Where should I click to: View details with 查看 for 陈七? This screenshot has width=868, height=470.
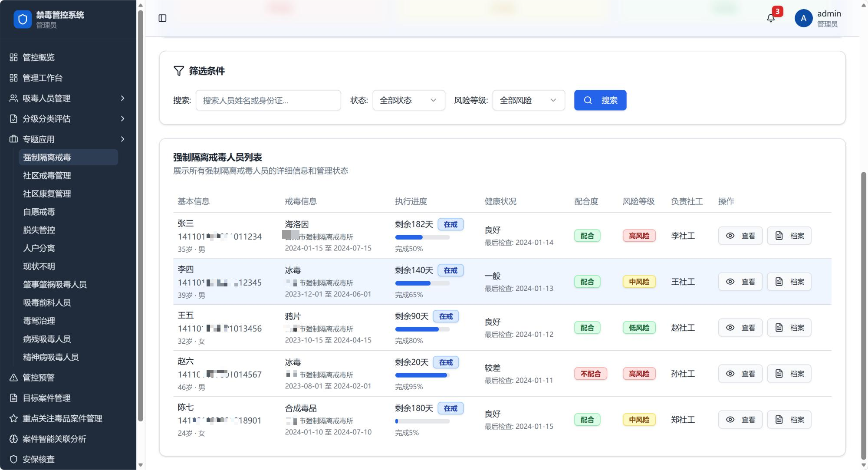[x=740, y=420]
